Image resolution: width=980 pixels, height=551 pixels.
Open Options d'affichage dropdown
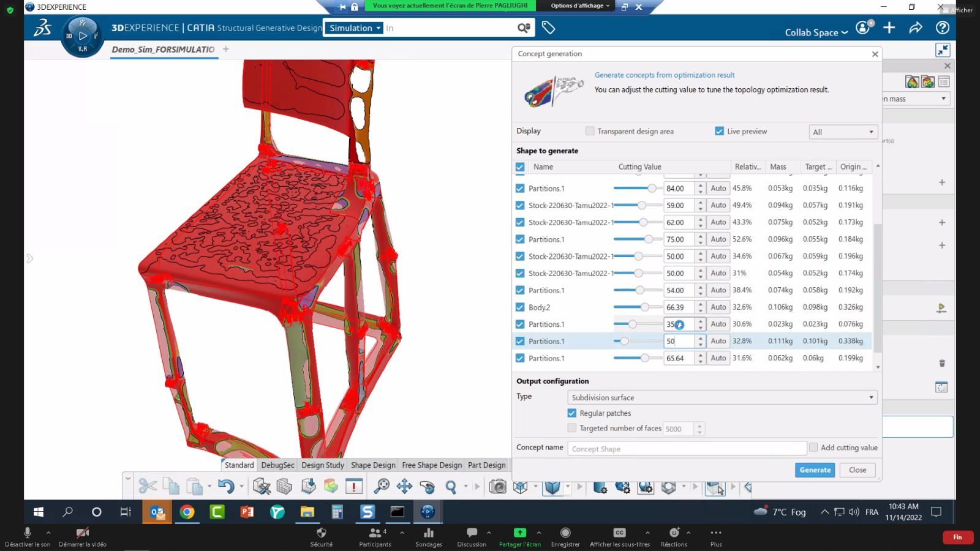pyautogui.click(x=580, y=6)
